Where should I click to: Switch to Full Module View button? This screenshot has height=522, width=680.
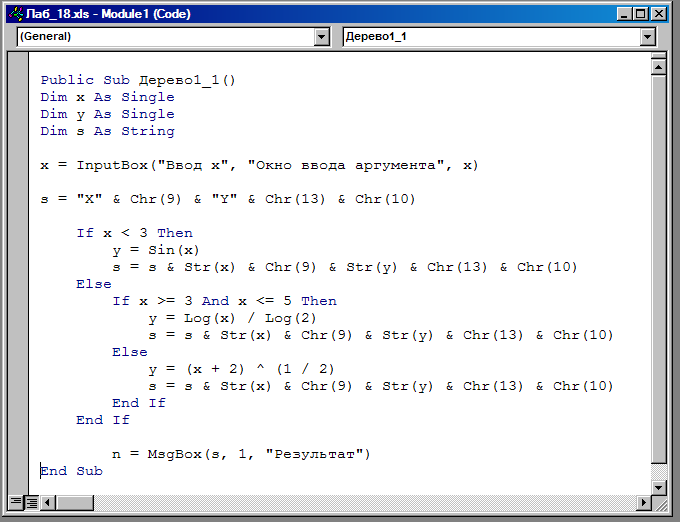coord(32,503)
